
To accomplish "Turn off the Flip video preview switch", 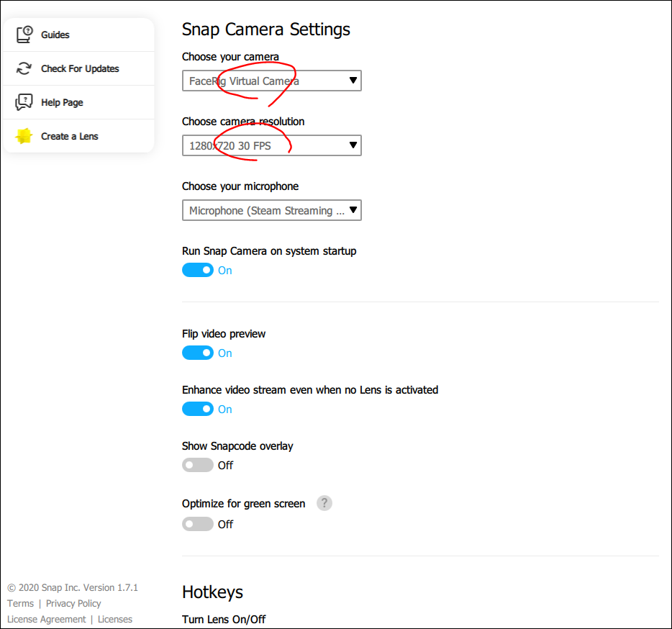I will pyautogui.click(x=198, y=353).
